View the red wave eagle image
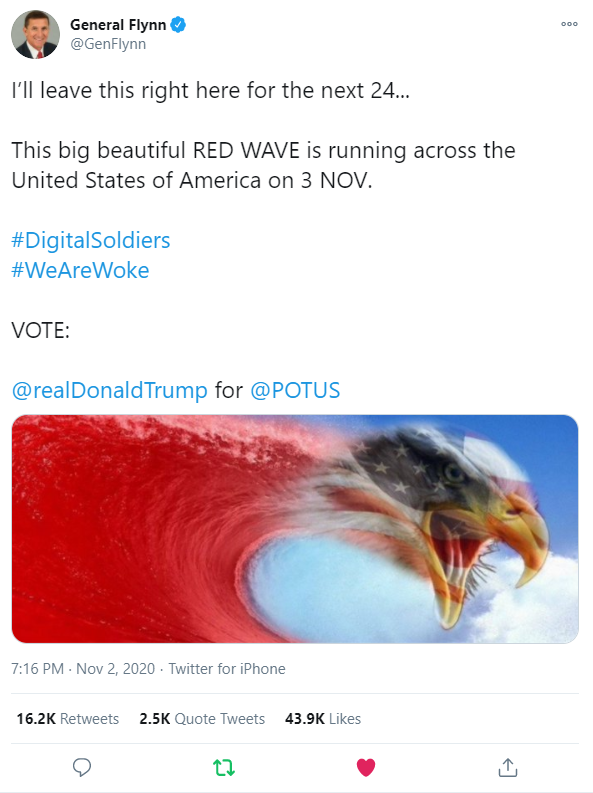The image size is (593, 793). click(x=295, y=529)
